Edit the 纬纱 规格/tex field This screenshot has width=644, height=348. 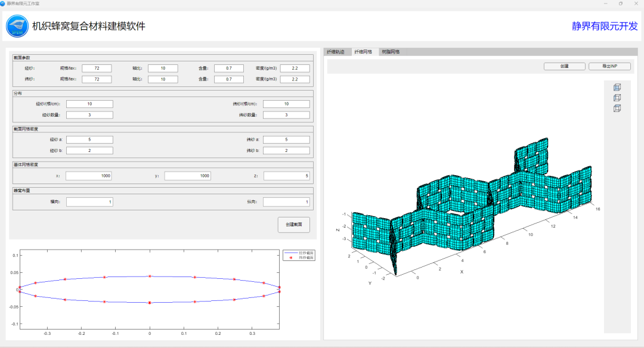click(97, 79)
